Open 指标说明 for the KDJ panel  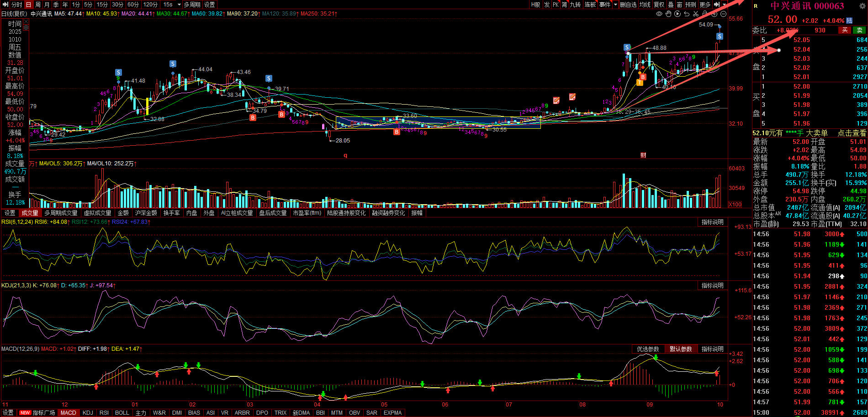[713, 285]
